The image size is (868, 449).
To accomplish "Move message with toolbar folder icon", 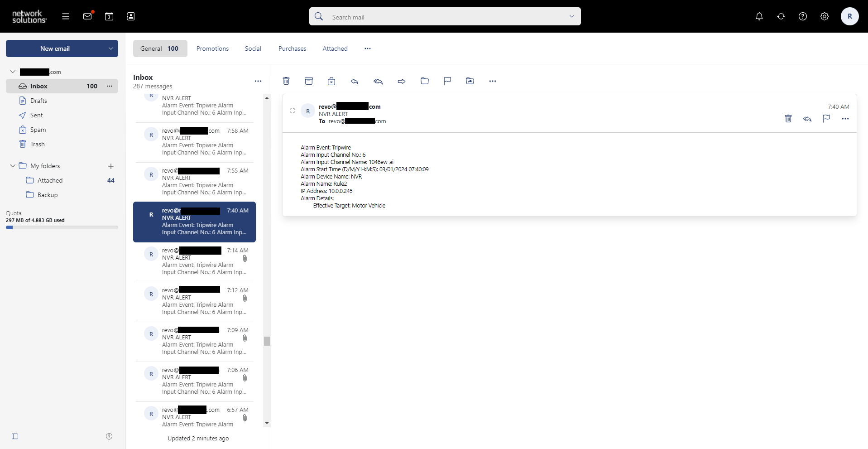I will tap(425, 81).
